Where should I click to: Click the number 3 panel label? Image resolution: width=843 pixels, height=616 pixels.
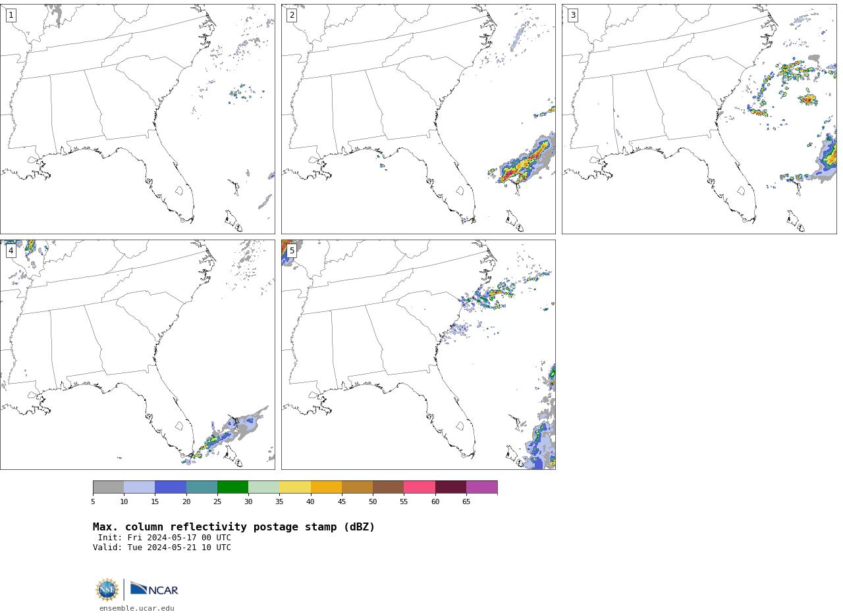[x=573, y=15]
